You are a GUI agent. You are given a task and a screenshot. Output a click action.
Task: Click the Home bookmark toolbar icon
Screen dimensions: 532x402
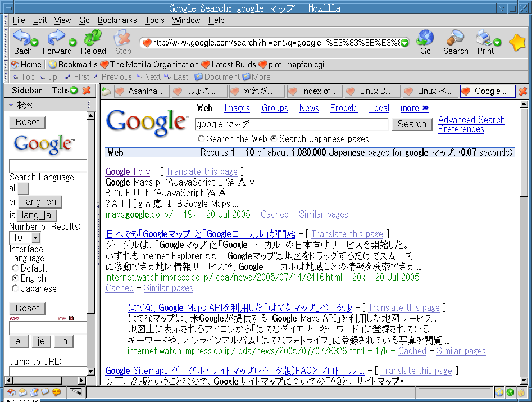pos(15,65)
